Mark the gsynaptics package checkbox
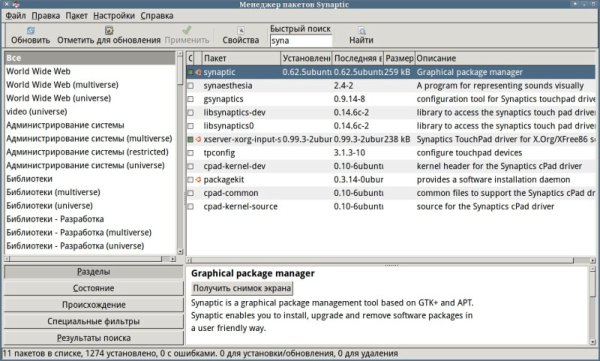This screenshot has height=361, width=600. 191,99
